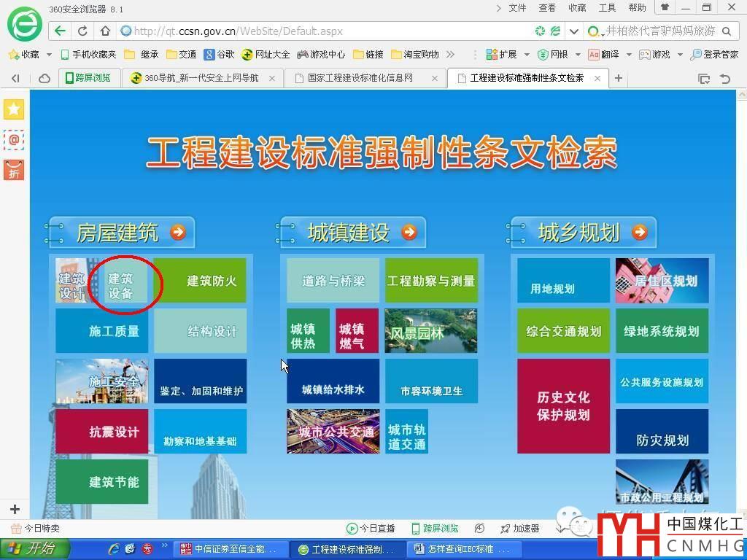
Task: Launch Internet Explorer from quick launch
Action: coord(114,550)
